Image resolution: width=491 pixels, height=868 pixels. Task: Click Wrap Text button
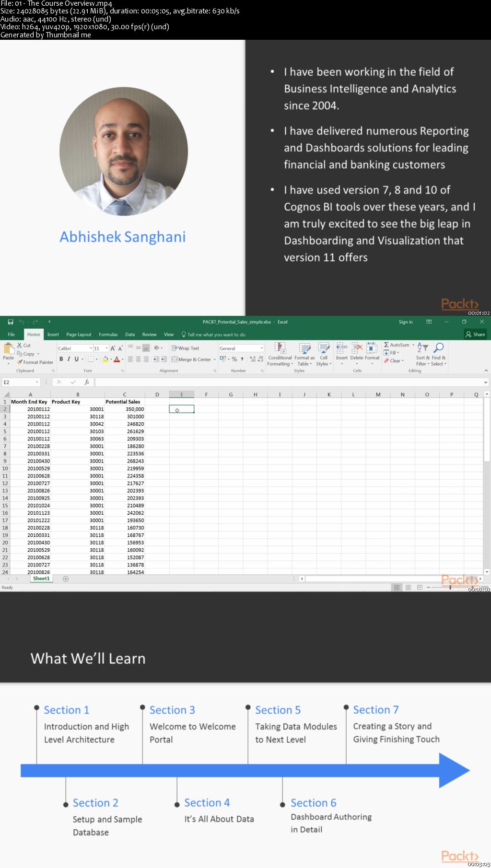click(x=186, y=348)
